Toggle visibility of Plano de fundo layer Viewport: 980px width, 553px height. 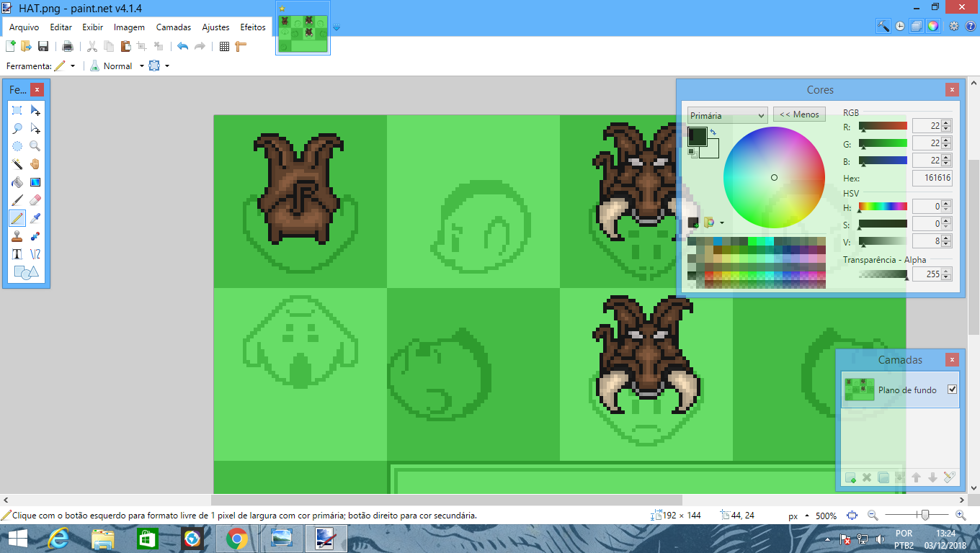(x=952, y=390)
